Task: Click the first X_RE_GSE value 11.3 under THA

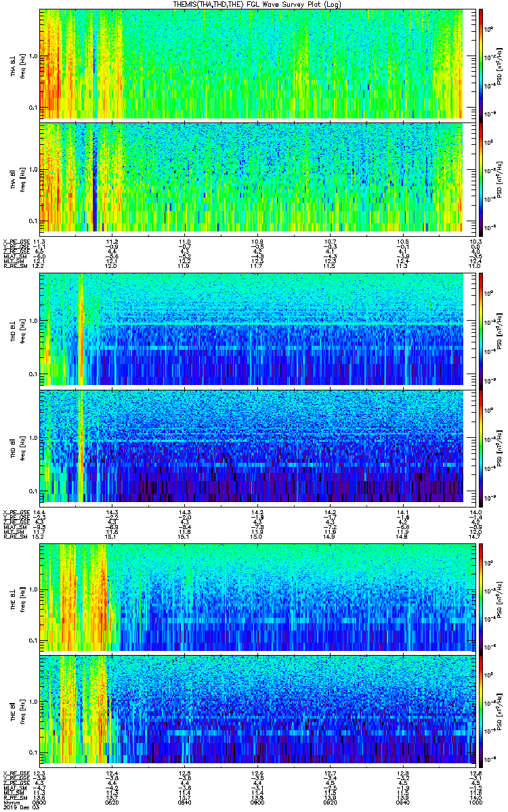Action: click(x=40, y=241)
